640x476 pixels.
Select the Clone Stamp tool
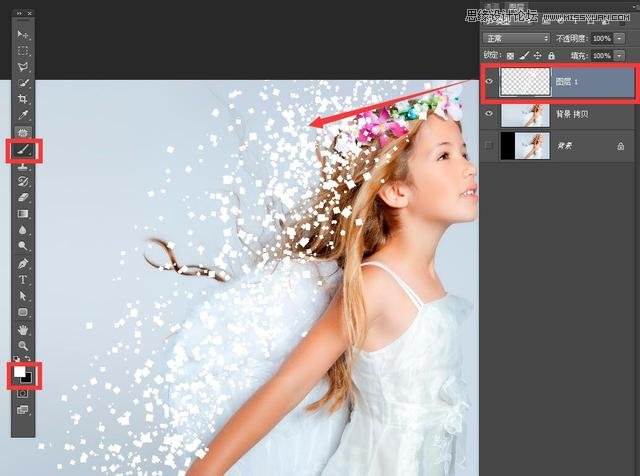(x=23, y=166)
